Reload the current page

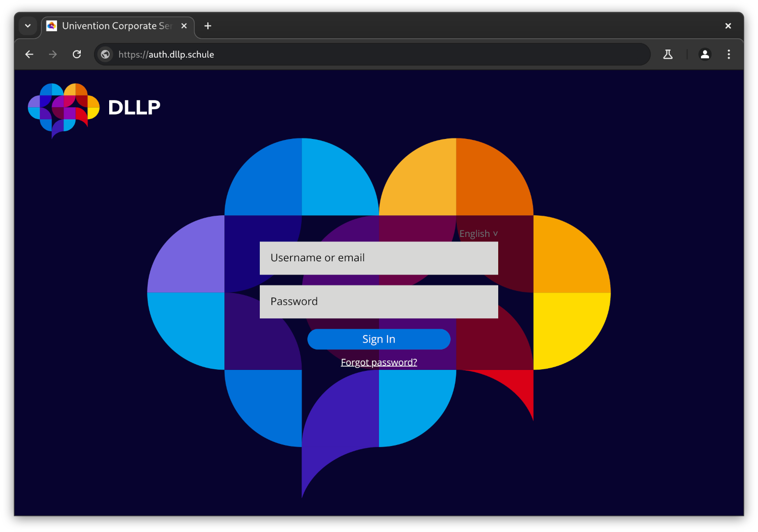pos(77,54)
